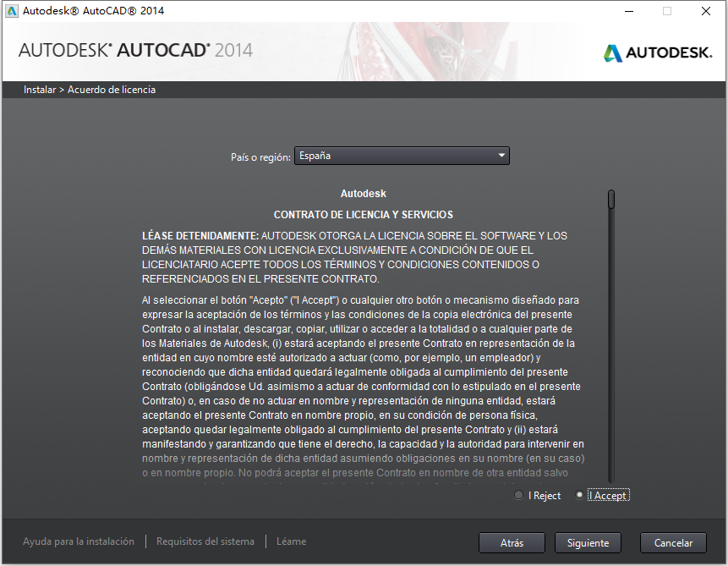Minimize the AutoCAD installer window
This screenshot has width=728, height=566.
pos(629,11)
